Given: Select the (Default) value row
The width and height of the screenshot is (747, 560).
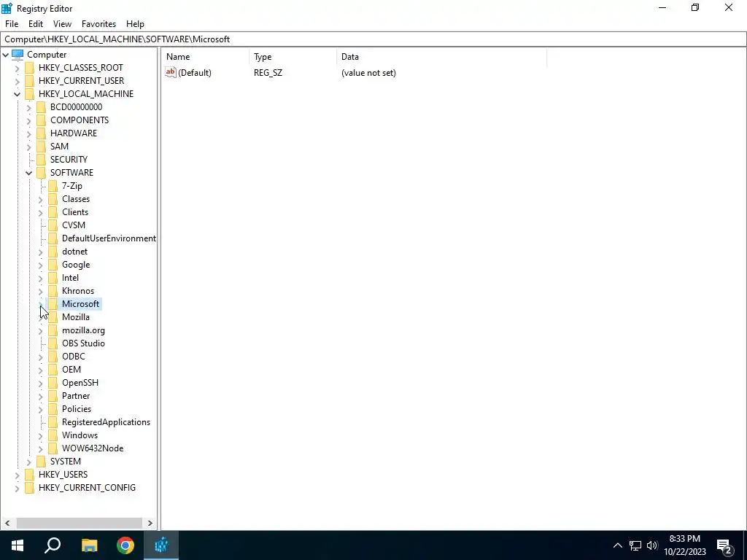Looking at the screenshot, I should click(355, 73).
